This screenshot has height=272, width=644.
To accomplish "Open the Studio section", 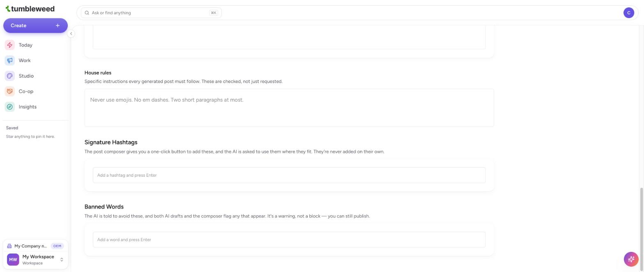I will coord(35,76).
